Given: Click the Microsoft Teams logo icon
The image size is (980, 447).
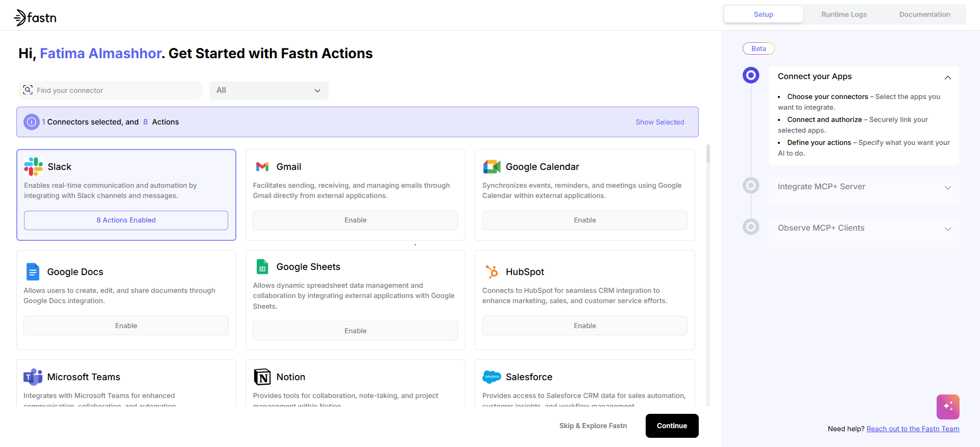Looking at the screenshot, I should [x=33, y=377].
